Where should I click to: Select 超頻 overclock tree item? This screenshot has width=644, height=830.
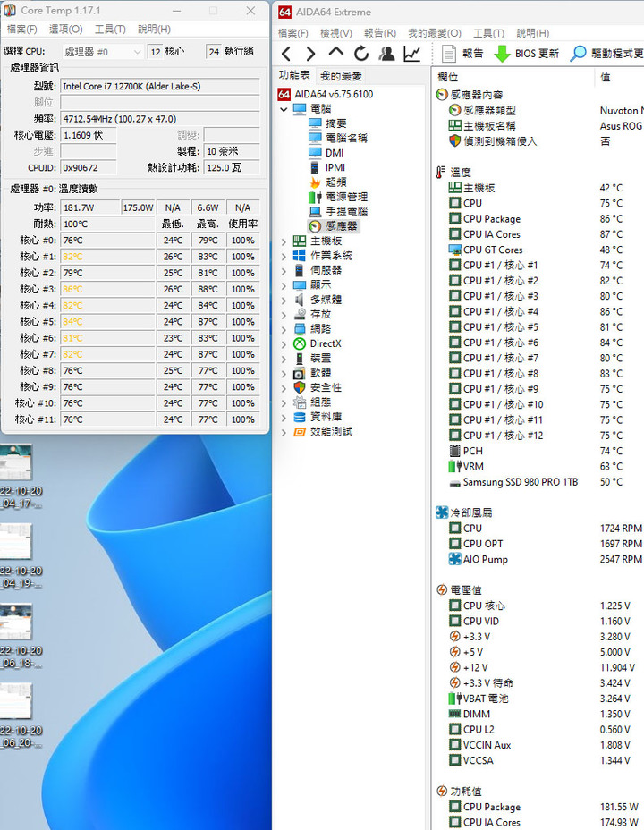tap(335, 182)
